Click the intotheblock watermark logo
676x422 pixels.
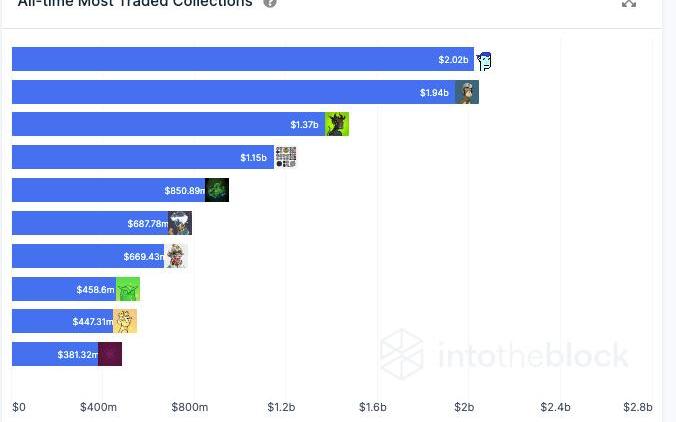(504, 355)
